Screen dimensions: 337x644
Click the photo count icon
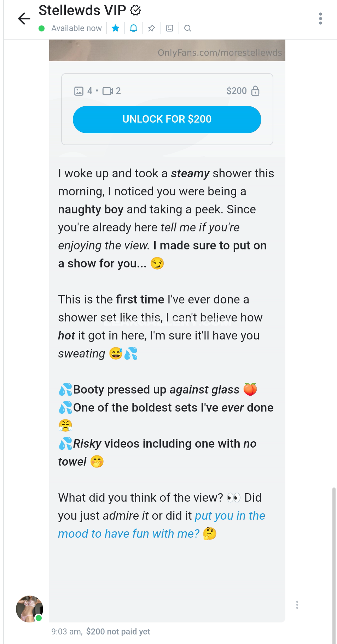79,91
